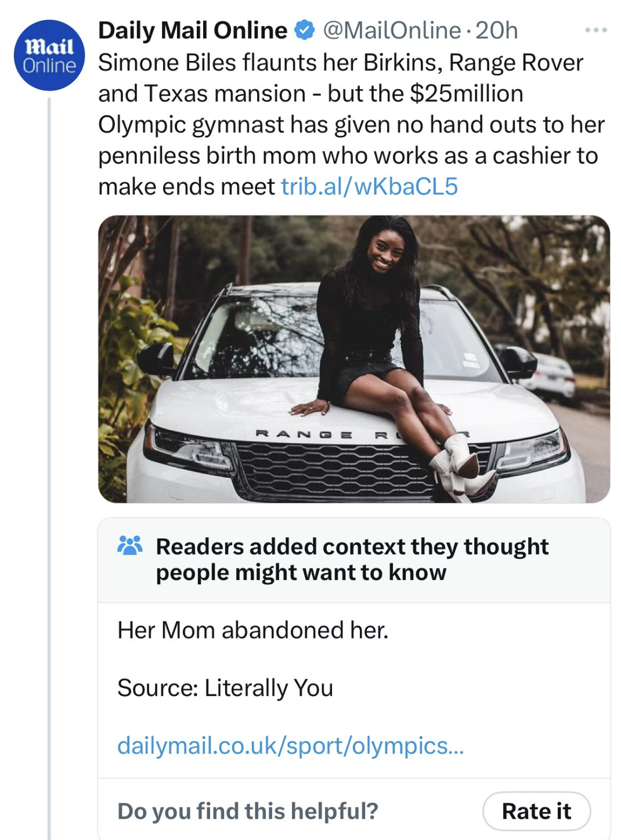Tap the Community Notes people icon
This screenshot has width=621, height=840.
(x=130, y=546)
